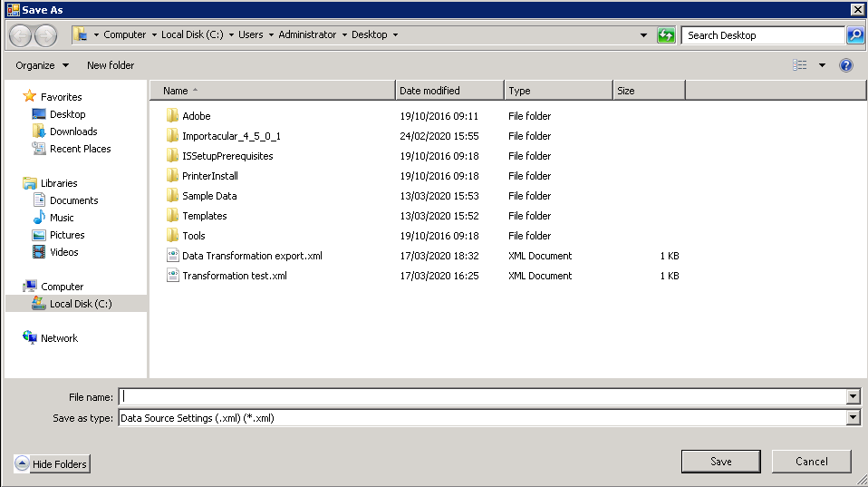Click the 24/02/2020 15:55 date cell
The image size is (868, 487).
pos(439,136)
